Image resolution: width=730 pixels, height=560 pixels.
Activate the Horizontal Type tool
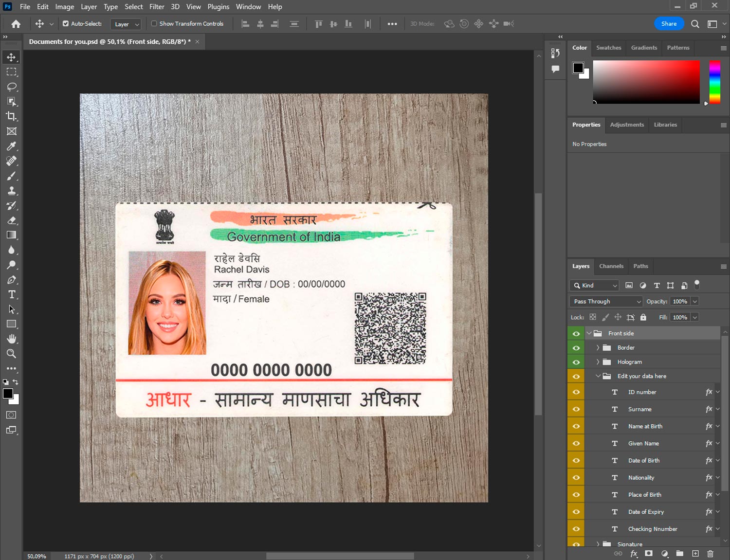[x=12, y=294]
